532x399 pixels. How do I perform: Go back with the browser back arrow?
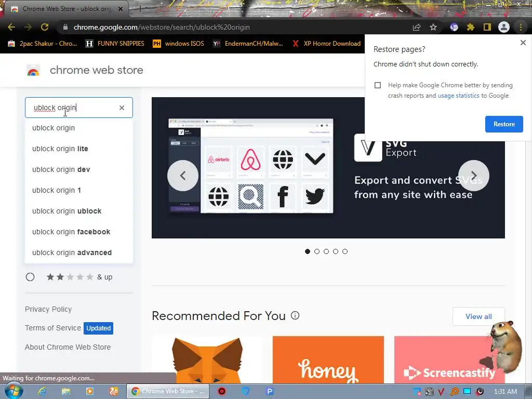(x=11, y=27)
